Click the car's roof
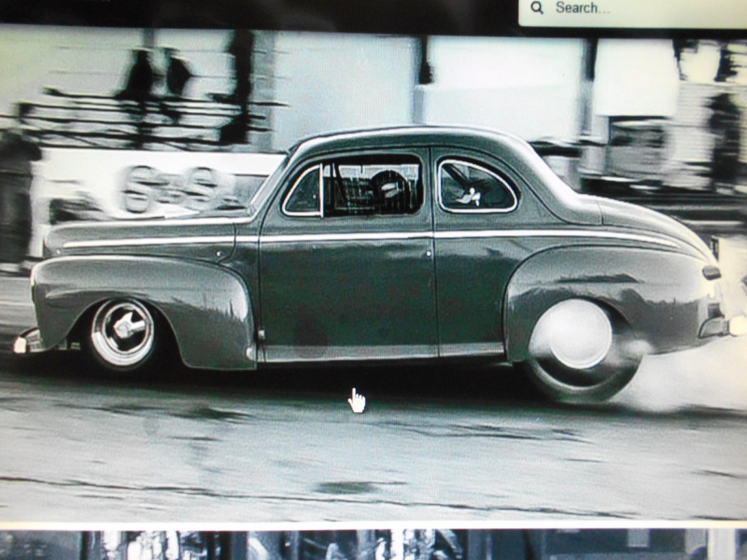 405,138
